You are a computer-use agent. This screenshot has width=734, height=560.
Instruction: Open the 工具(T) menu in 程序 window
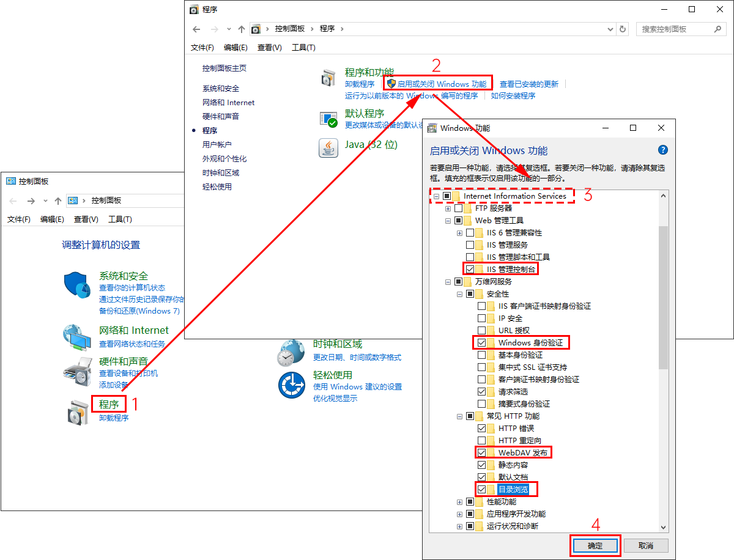point(303,48)
